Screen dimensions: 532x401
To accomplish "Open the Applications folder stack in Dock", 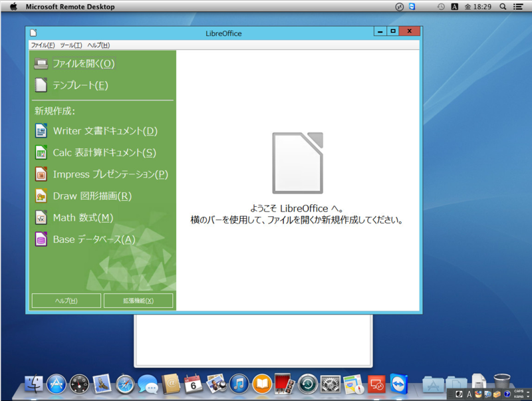I will (x=434, y=384).
